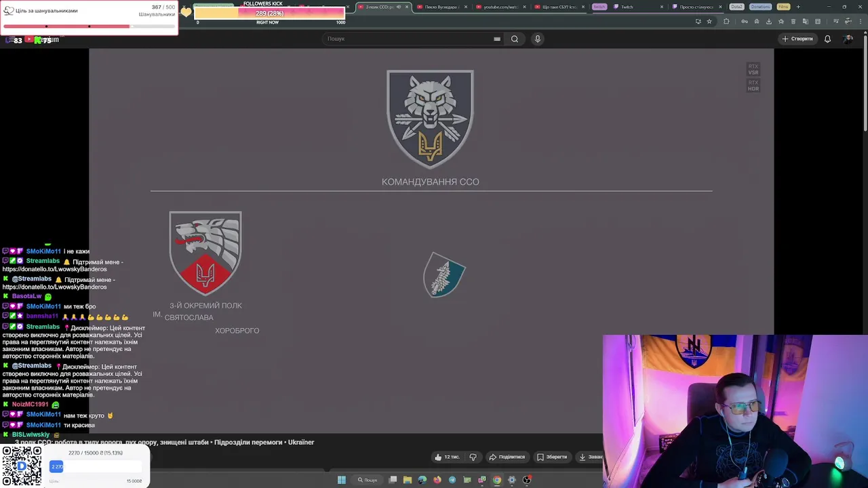Expand the Donations tab group
Image resolution: width=868 pixels, height=488 pixels.
tap(760, 7)
